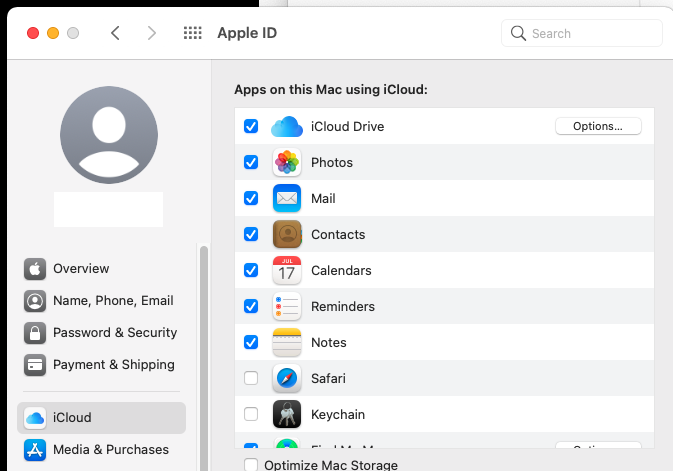673x471 pixels.
Task: Click the Contacts app icon
Action: coord(287,235)
